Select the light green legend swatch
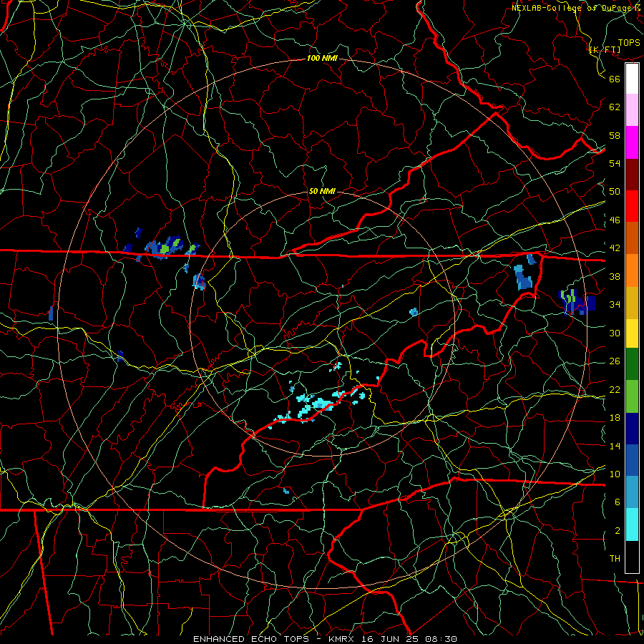This screenshot has width=644, height=644. click(x=632, y=396)
